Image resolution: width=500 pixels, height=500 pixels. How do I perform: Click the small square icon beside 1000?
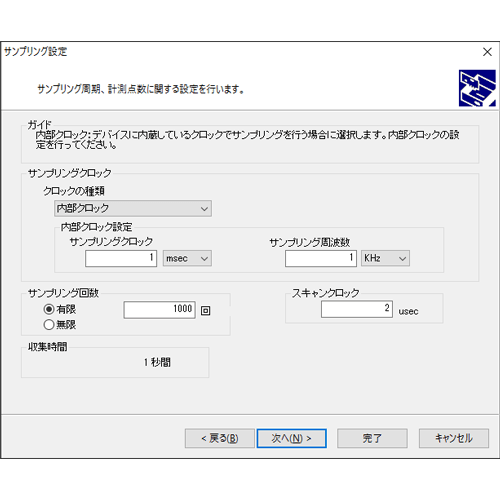point(205,311)
